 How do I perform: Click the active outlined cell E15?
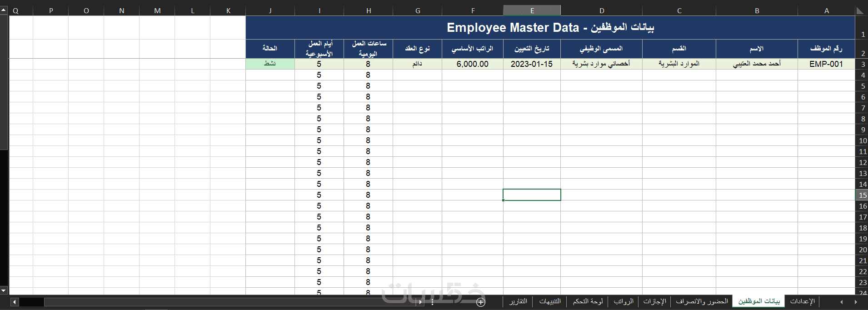pyautogui.click(x=532, y=195)
